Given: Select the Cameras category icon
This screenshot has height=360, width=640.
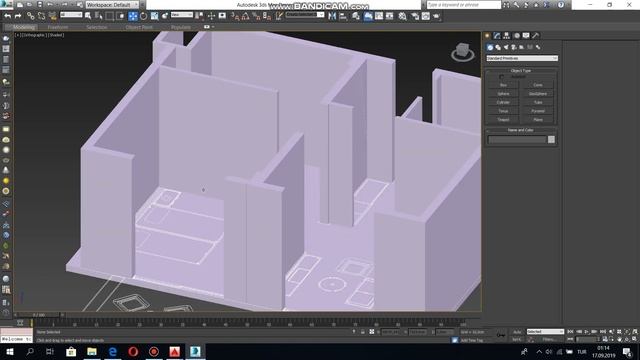Looking at the screenshot, I should pos(514,47).
